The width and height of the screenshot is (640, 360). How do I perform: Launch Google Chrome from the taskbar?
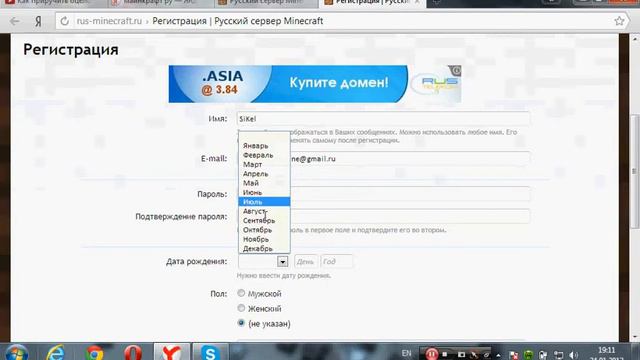tap(94, 353)
